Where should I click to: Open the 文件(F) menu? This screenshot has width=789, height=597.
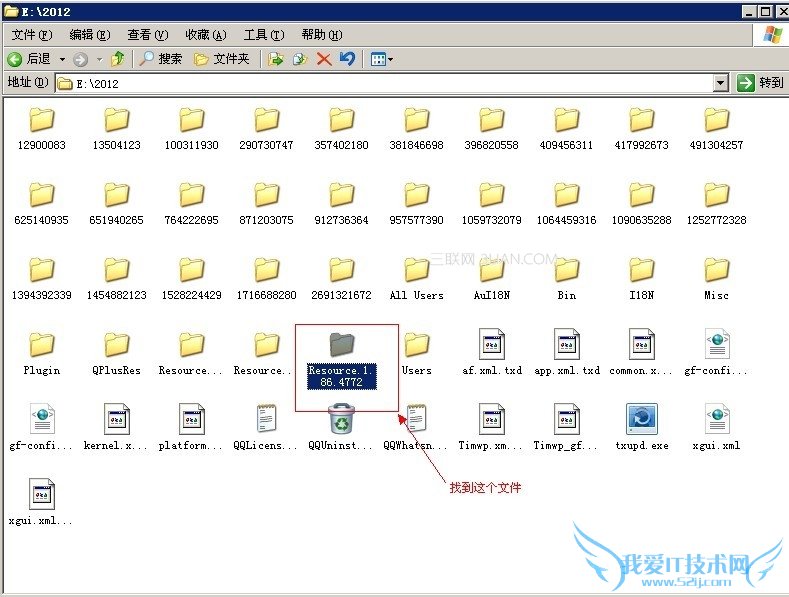tap(31, 35)
